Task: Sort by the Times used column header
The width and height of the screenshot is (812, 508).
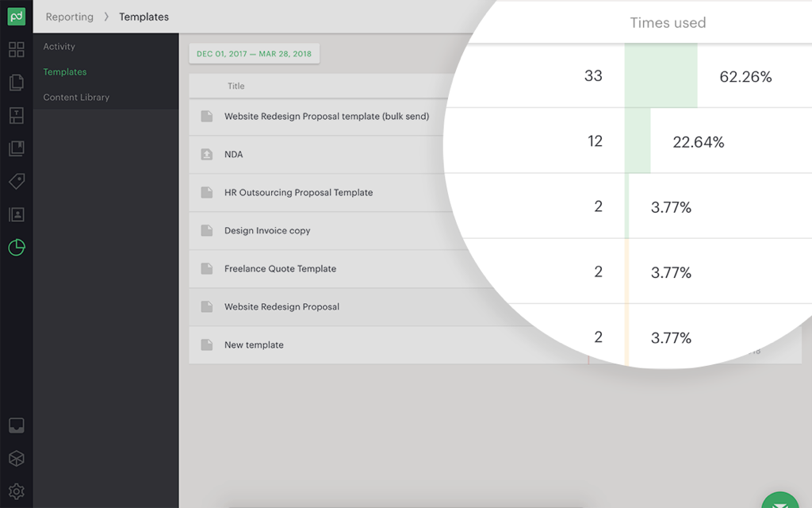Action: click(668, 23)
